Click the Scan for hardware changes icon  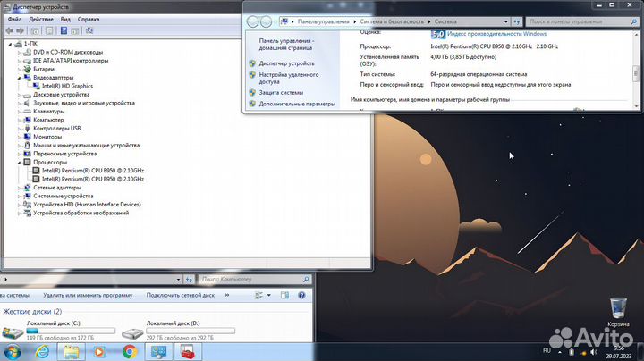[x=89, y=30]
